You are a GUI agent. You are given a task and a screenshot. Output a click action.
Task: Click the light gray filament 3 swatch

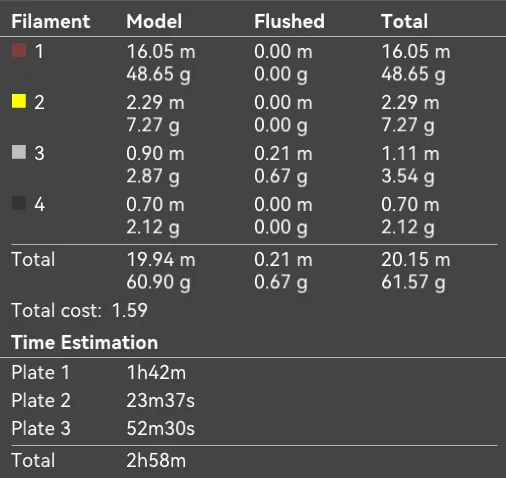click(x=19, y=152)
